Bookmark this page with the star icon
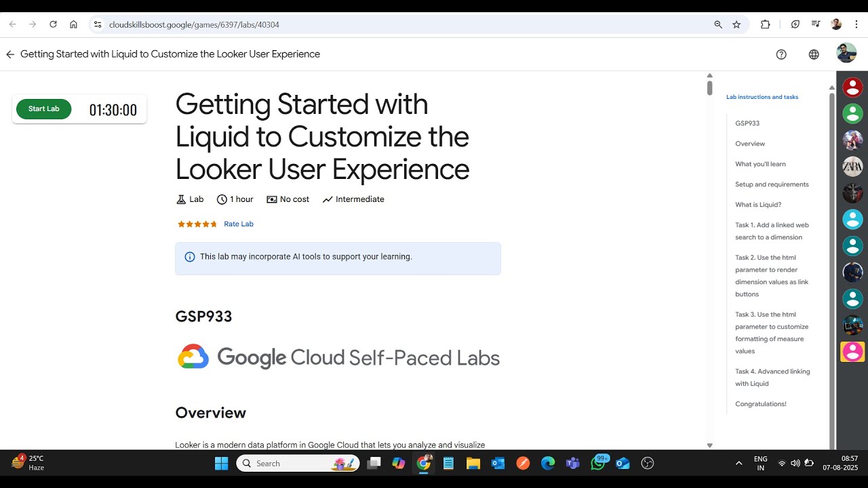The height and width of the screenshot is (488, 868). pos(736,24)
